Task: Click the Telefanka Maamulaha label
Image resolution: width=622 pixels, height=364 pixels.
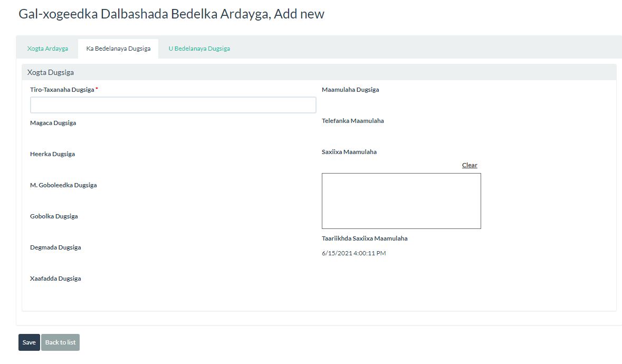Action: click(x=352, y=120)
